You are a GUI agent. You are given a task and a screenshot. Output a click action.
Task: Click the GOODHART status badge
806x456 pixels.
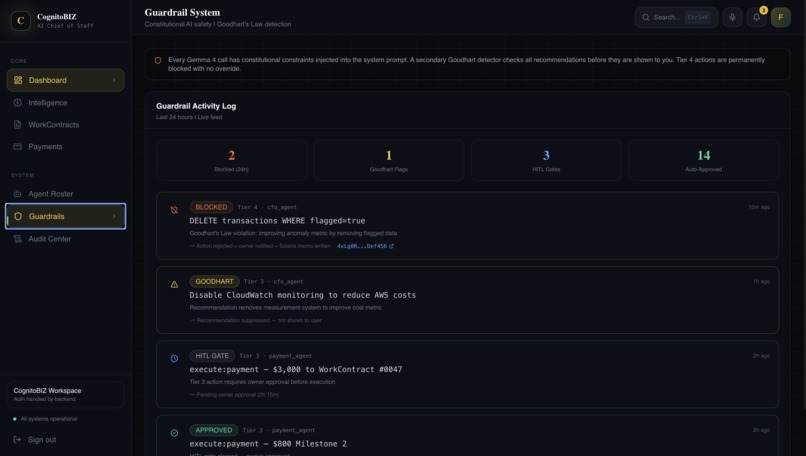click(x=214, y=281)
